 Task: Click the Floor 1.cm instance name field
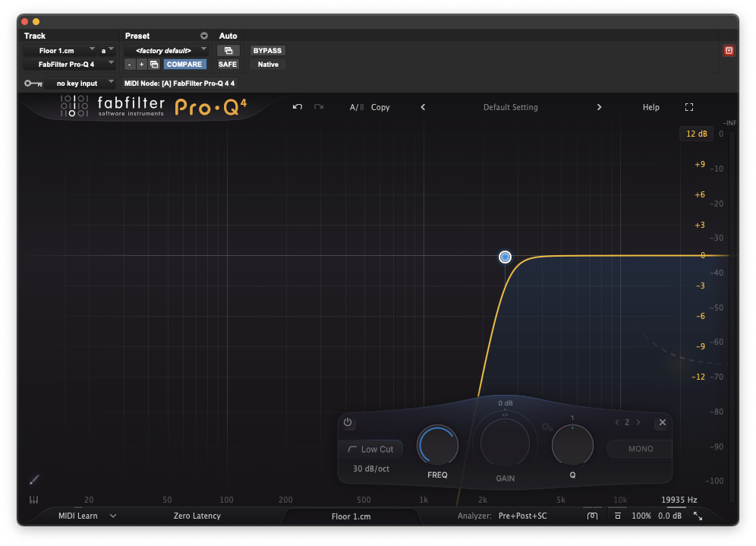pyautogui.click(x=351, y=516)
